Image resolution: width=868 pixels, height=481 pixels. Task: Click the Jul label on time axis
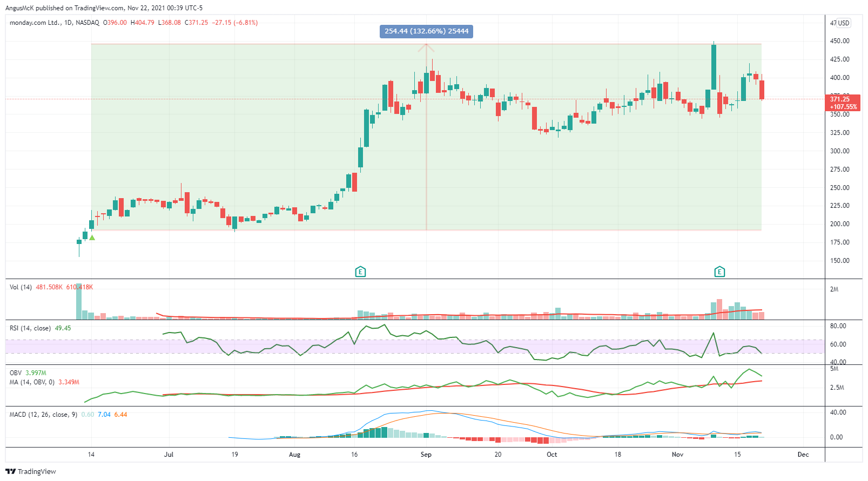pyautogui.click(x=169, y=455)
